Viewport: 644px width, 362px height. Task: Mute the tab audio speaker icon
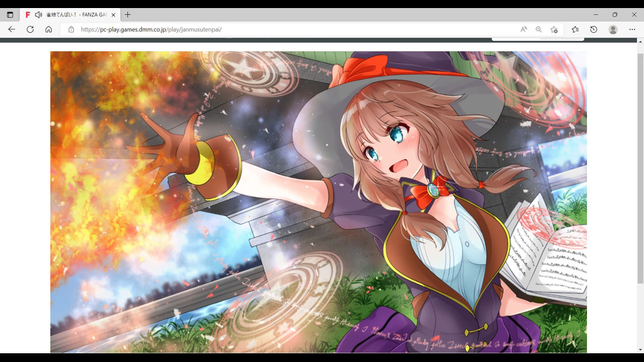[39, 15]
